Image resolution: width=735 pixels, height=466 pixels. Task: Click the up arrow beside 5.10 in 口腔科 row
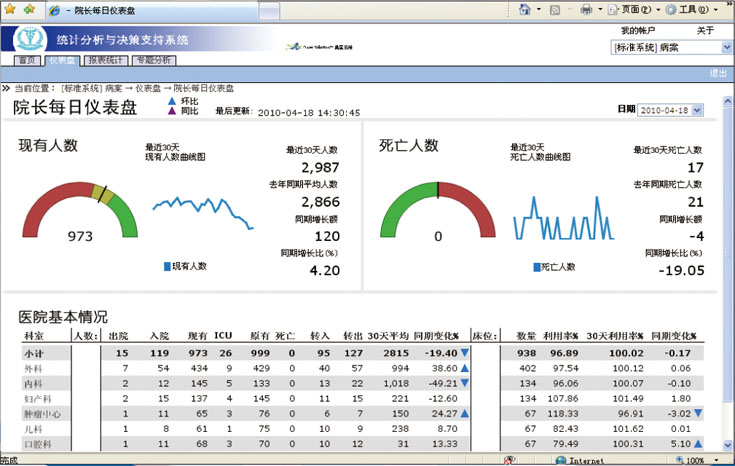coord(698,443)
